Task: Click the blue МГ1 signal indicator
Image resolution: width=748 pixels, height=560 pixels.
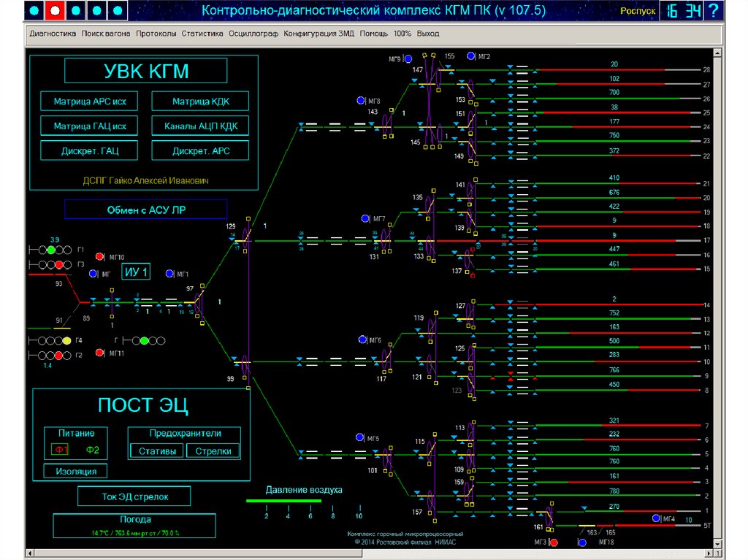Action: 169,274
